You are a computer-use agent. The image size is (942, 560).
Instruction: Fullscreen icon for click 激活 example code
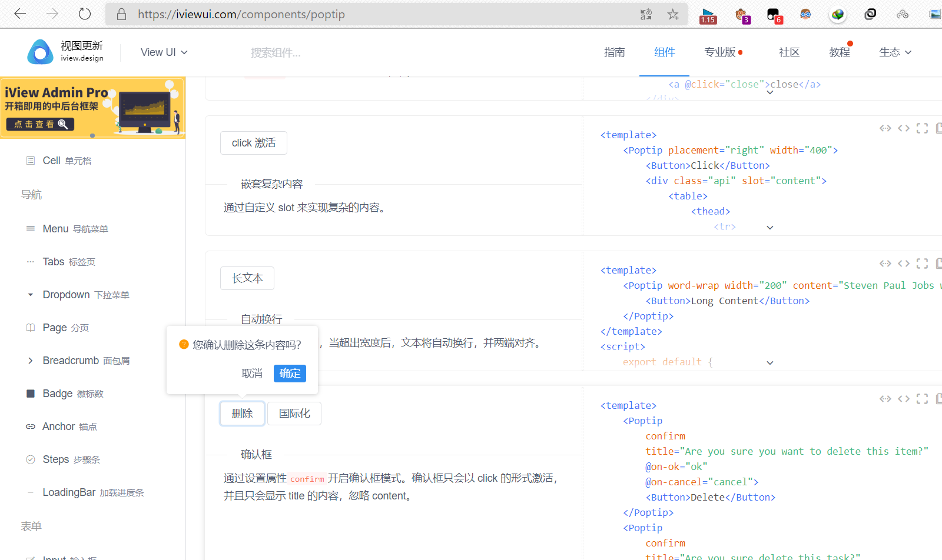[x=923, y=128]
